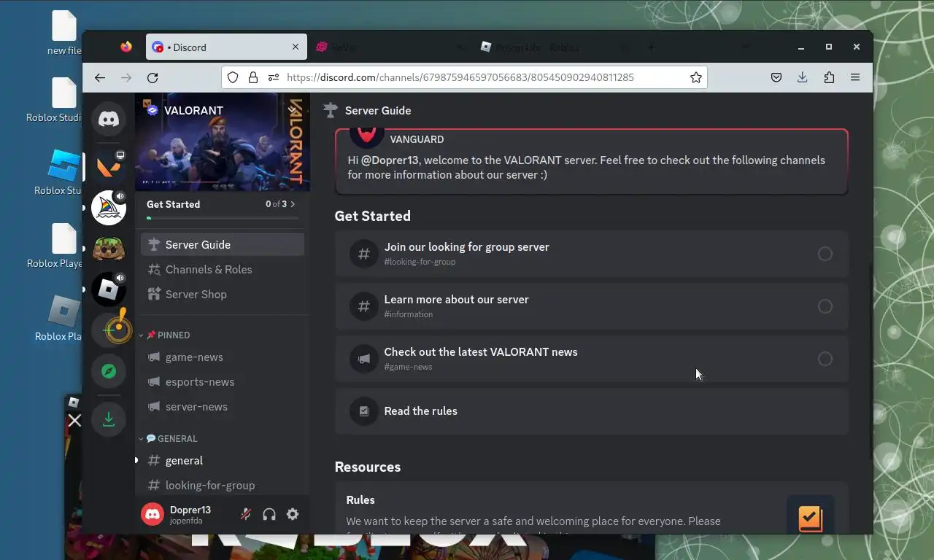Click rules checkbook icon beside Read the rules
This screenshot has height=560, width=934.
[x=363, y=411]
